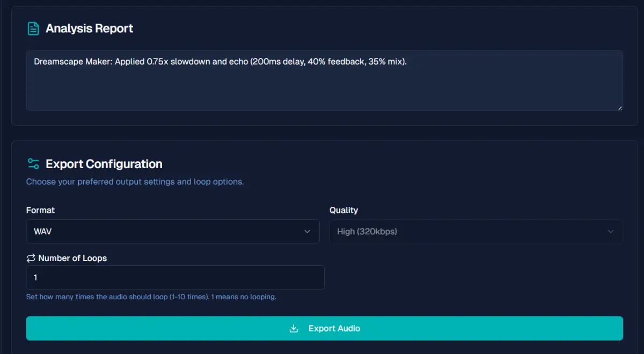Click the Export Configuration heading
Screen dimensions: 644x354
point(104,164)
